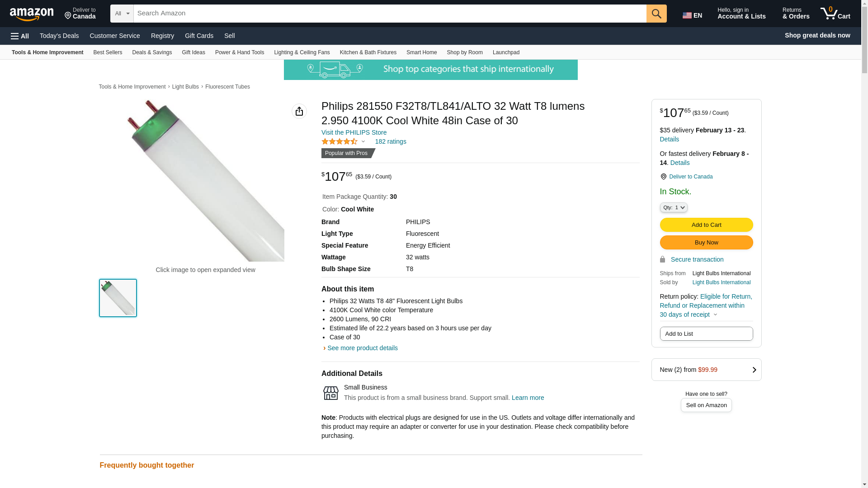Expand the star ratings popover arrow

(363, 142)
